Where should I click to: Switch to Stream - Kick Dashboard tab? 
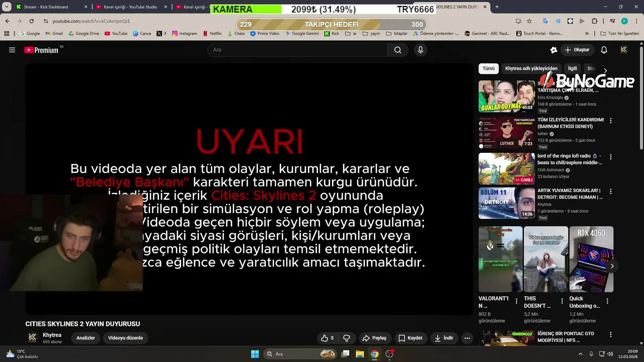50,7
